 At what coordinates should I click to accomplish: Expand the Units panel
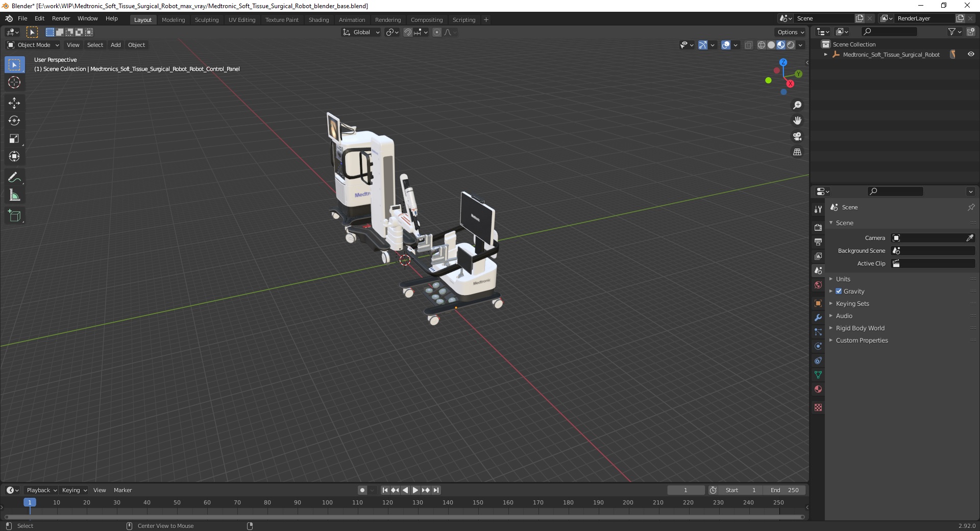843,279
